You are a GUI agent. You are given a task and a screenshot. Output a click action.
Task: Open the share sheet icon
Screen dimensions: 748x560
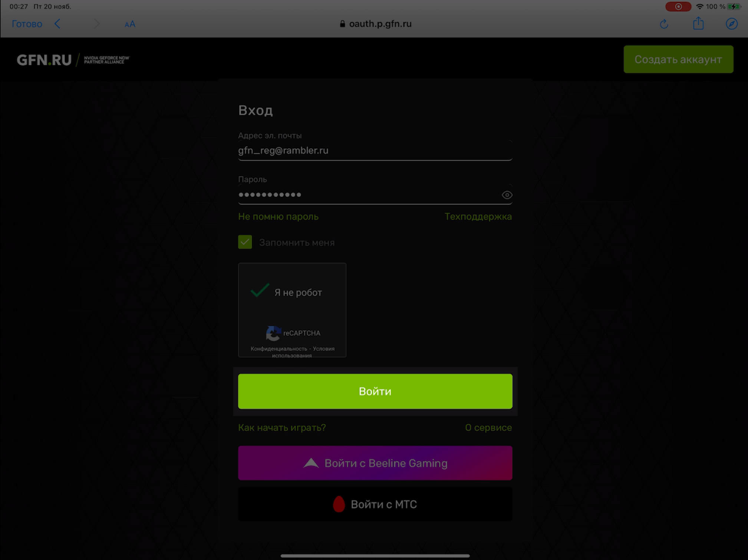(698, 23)
